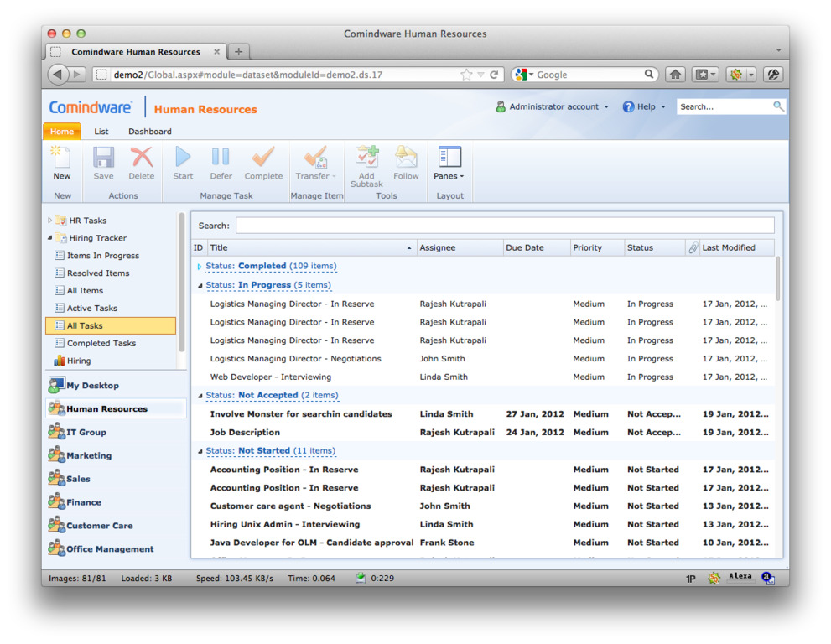Click the header Search... box
The height and width of the screenshot is (644, 831).
coord(724,106)
